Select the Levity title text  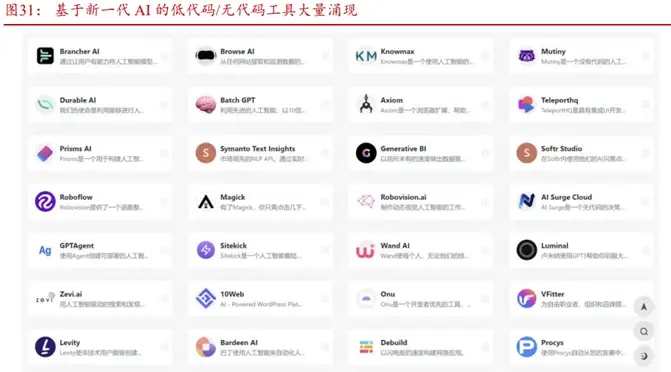coord(70,342)
